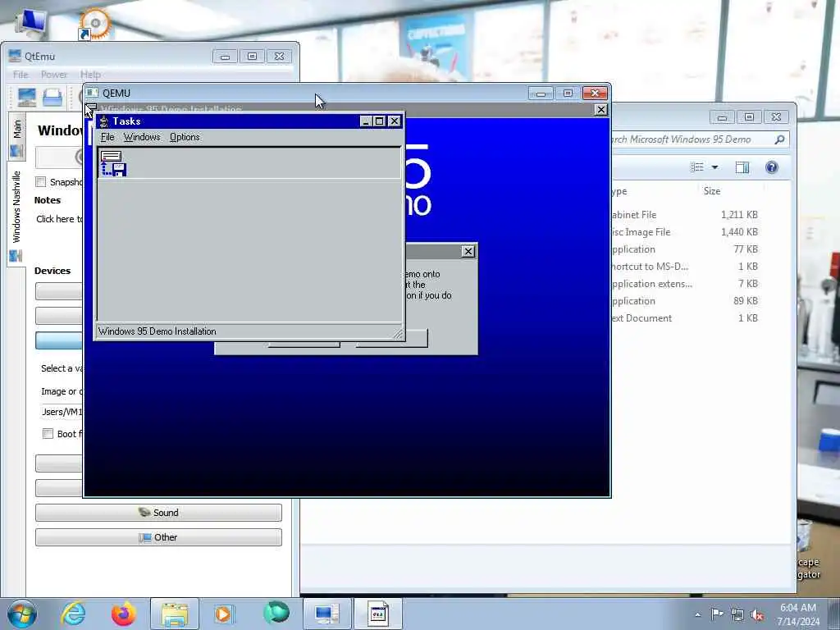
Task: Click the Show desktop strip at taskbar end
Action: (834, 614)
